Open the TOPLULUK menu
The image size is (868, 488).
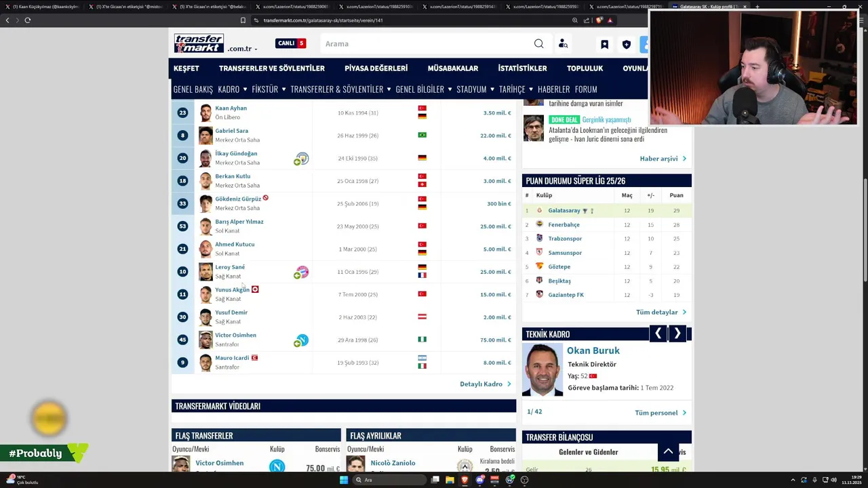click(x=585, y=68)
